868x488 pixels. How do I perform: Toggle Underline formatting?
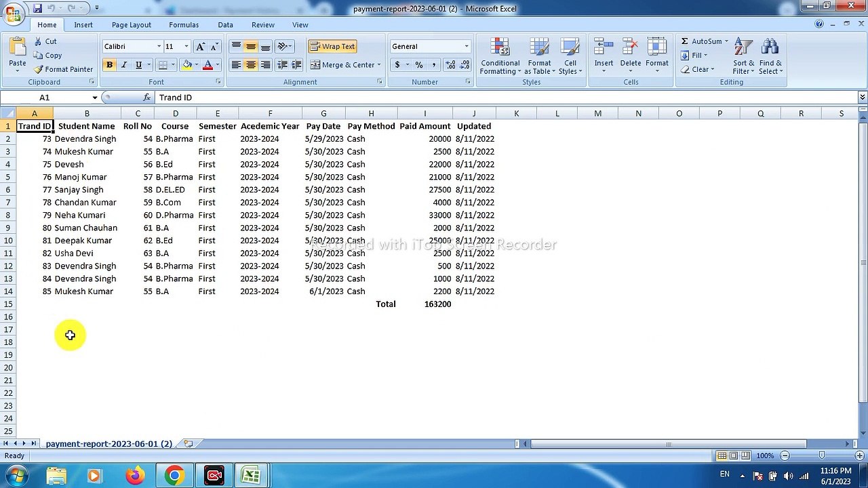[x=138, y=65]
